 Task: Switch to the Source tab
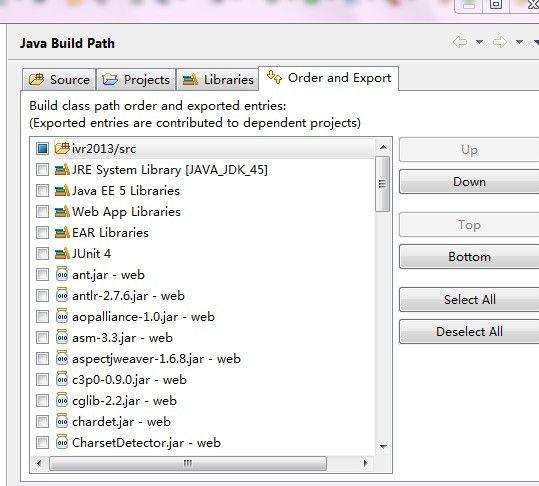pos(59,80)
